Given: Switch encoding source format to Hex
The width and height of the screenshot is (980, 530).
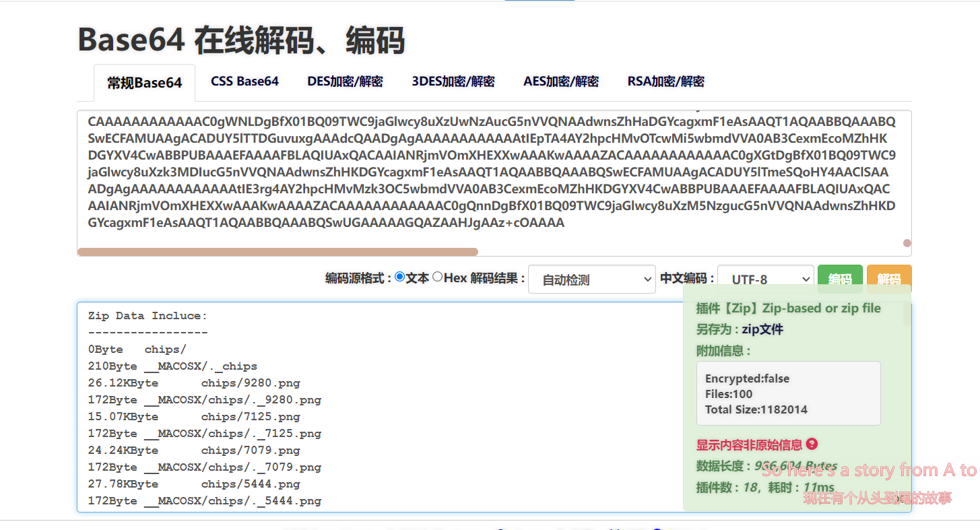Looking at the screenshot, I should (x=438, y=276).
